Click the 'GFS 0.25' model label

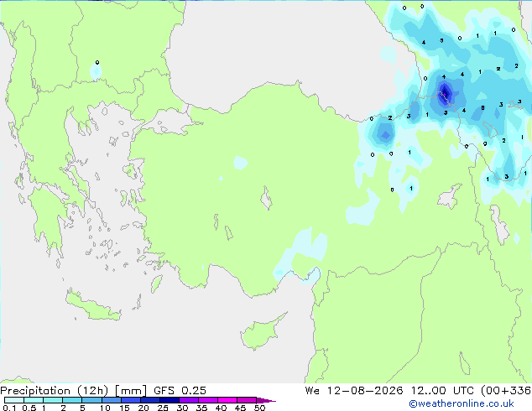click(180, 391)
